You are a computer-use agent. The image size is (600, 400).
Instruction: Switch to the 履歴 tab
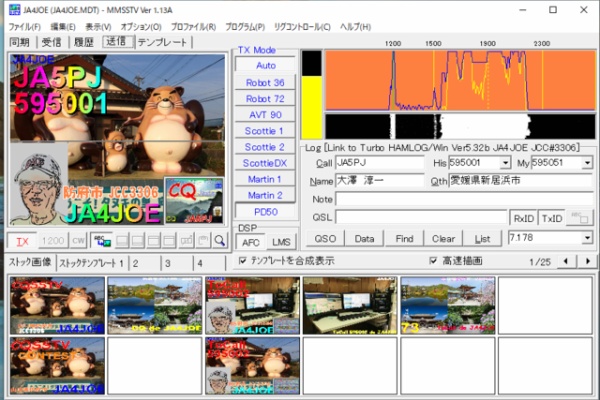(x=84, y=42)
